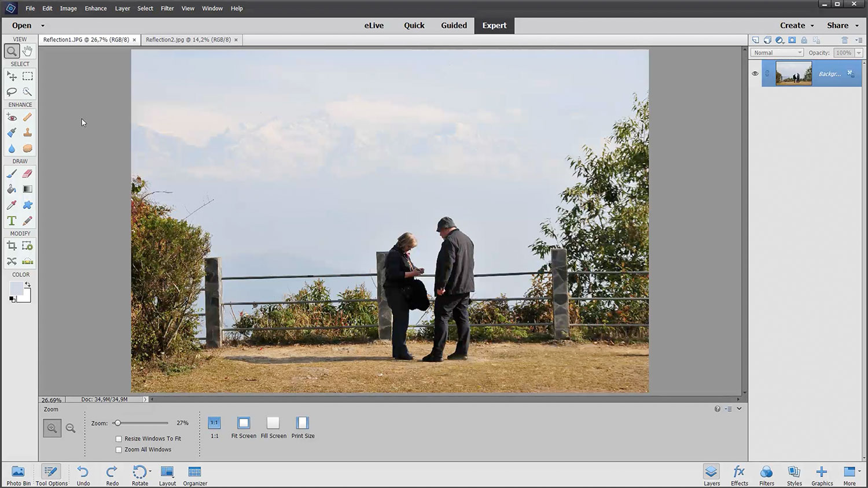Enable Resize Windows To Fit checkbox
868x488 pixels.
tap(119, 439)
